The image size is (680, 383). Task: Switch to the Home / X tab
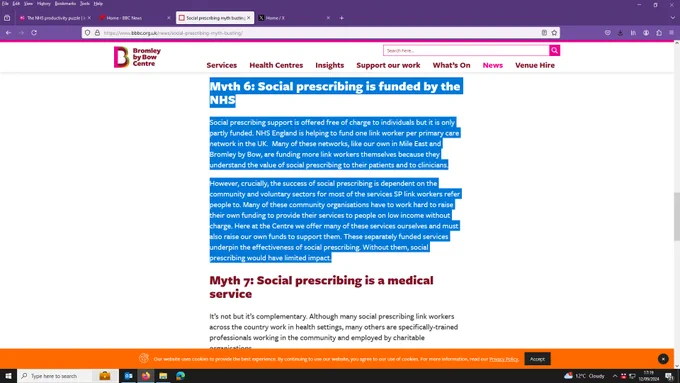tap(293, 18)
